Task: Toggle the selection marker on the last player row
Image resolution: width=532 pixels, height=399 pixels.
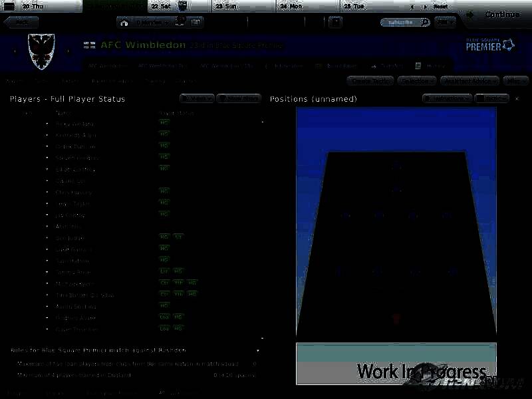Action: point(47,329)
